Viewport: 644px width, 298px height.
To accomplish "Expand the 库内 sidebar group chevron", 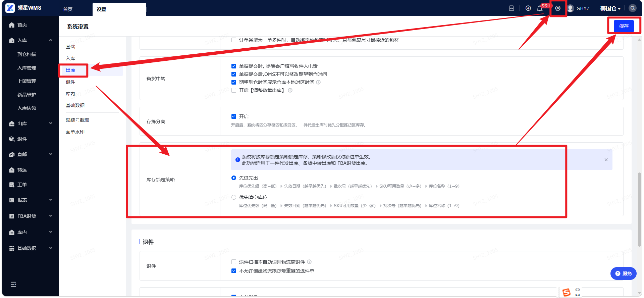I will [x=51, y=232].
